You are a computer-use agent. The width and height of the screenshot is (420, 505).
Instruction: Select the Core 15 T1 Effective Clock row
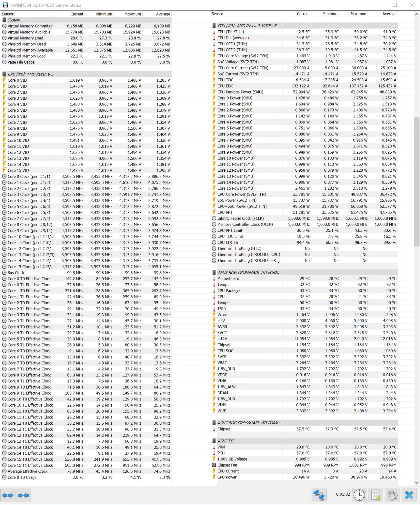click(x=86, y=465)
